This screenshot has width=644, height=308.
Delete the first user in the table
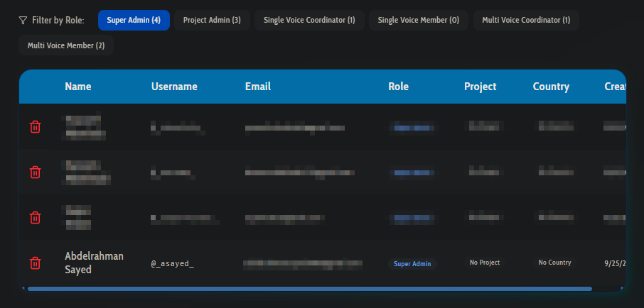pos(35,127)
